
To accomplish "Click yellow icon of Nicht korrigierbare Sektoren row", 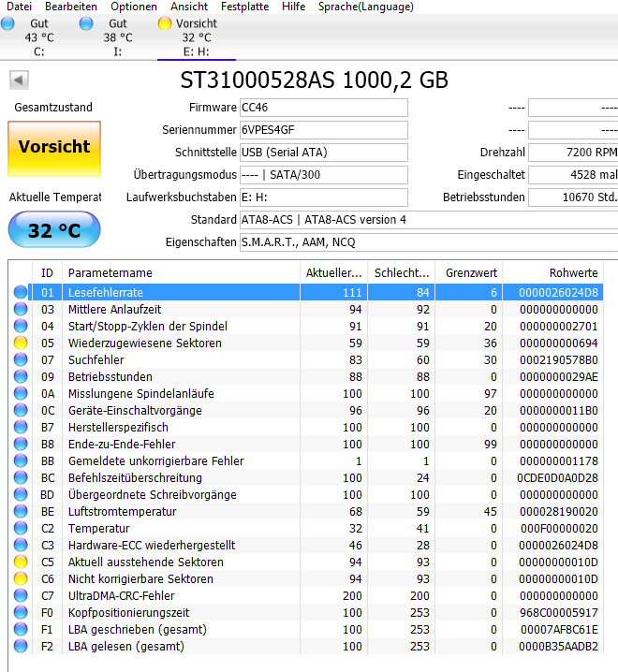I will click(21, 578).
